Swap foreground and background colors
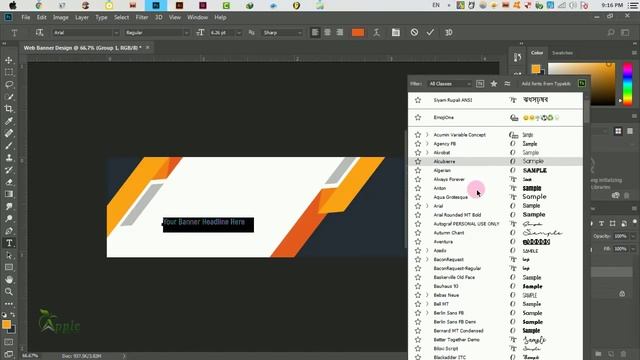 click(13, 315)
